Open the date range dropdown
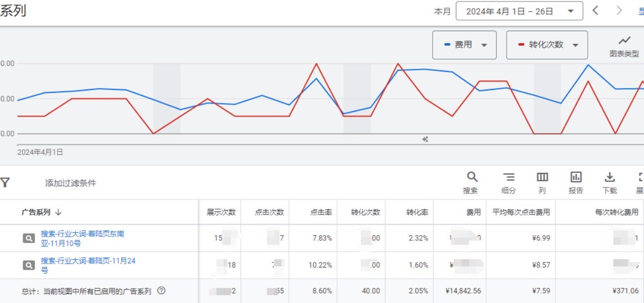Image resolution: width=644 pixels, height=303 pixels. coord(519,11)
